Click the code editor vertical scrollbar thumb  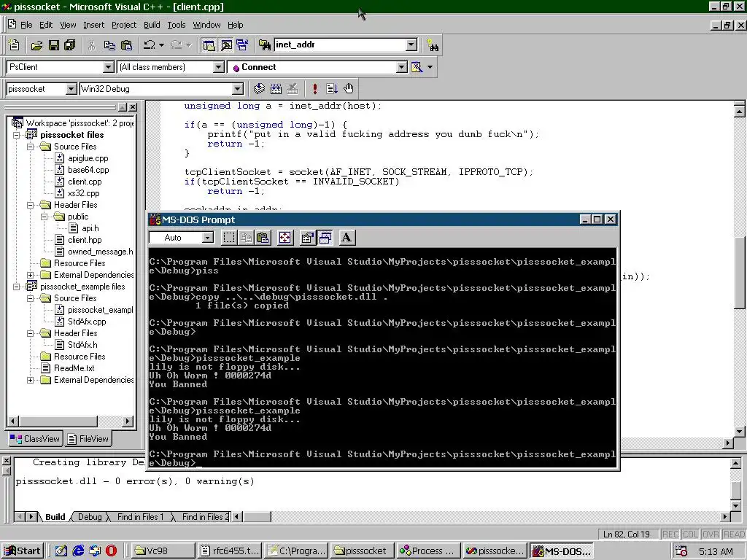[x=740, y=273]
